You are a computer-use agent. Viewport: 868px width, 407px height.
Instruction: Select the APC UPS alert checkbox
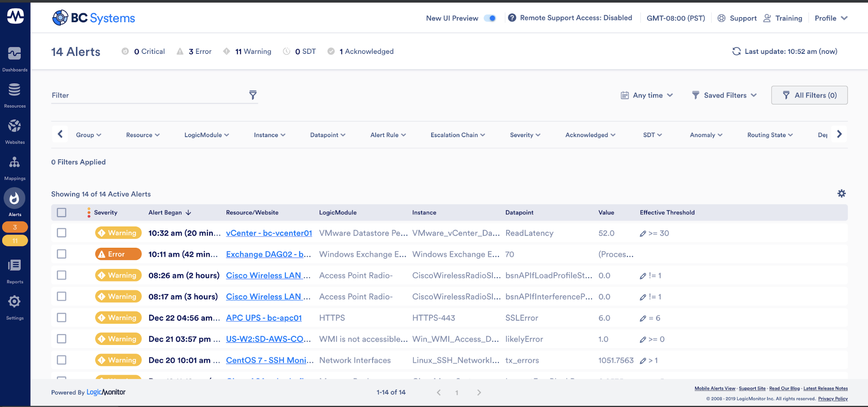point(62,318)
